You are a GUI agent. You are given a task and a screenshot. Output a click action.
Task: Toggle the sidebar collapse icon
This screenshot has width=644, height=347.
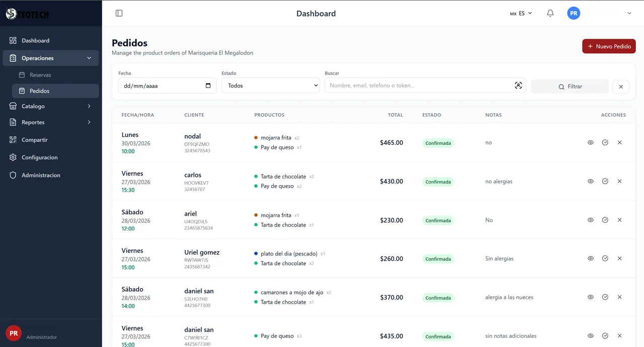pyautogui.click(x=119, y=13)
